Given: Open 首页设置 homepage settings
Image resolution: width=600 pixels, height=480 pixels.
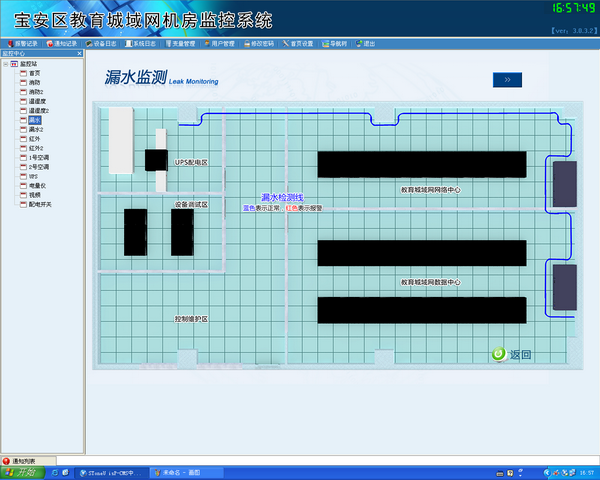Looking at the screenshot, I should pyautogui.click(x=297, y=44).
